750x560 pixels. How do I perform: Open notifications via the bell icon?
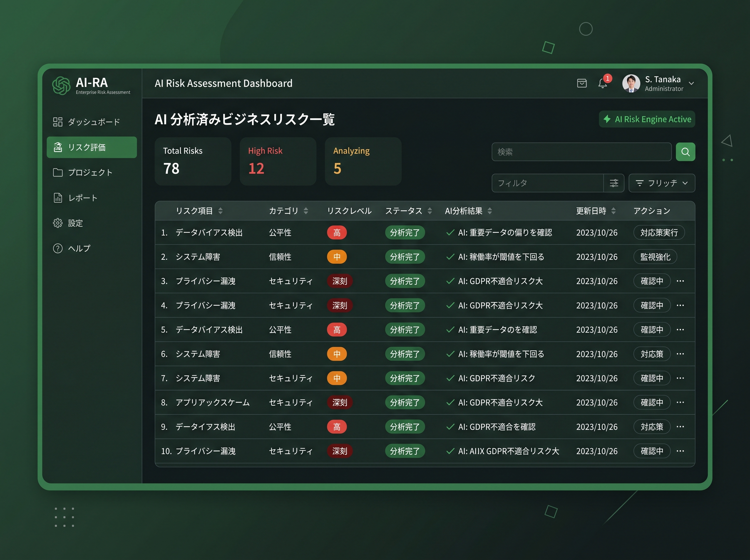pos(602,83)
